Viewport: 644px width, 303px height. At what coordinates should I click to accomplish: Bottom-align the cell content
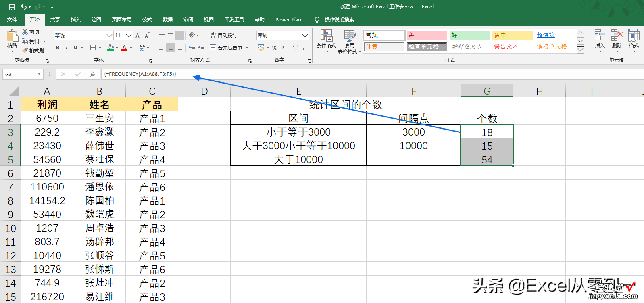[179, 35]
